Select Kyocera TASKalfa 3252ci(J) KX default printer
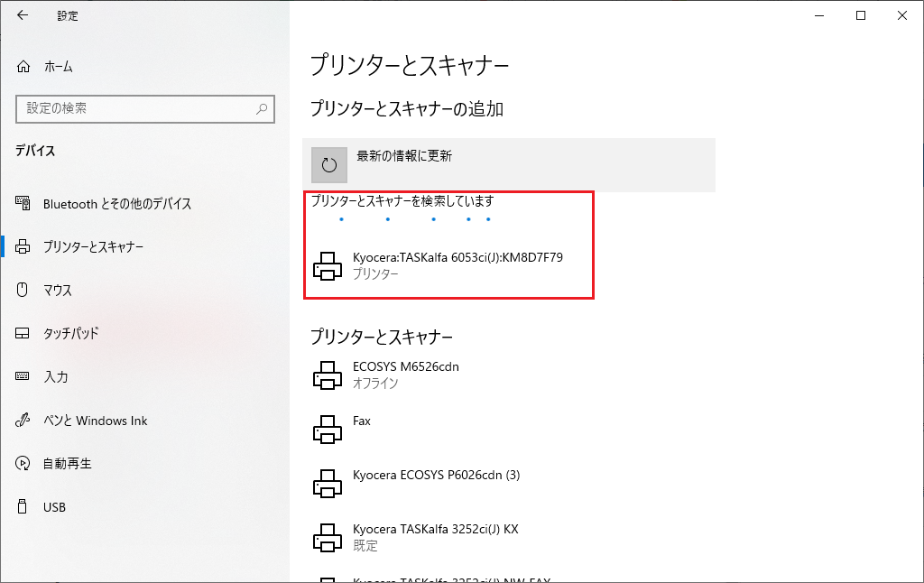The height and width of the screenshot is (583, 924). click(435, 536)
